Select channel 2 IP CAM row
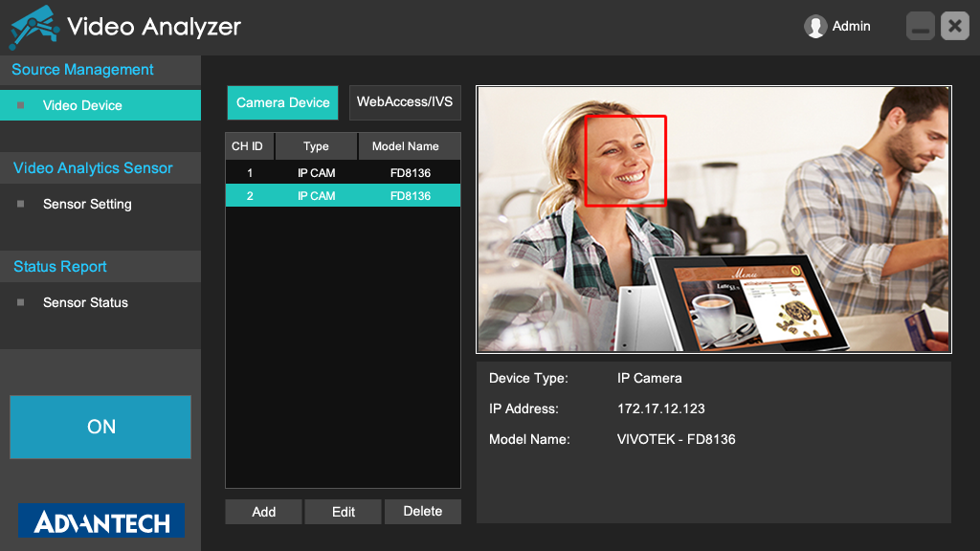Screen dimensions: 980x551 [343, 196]
